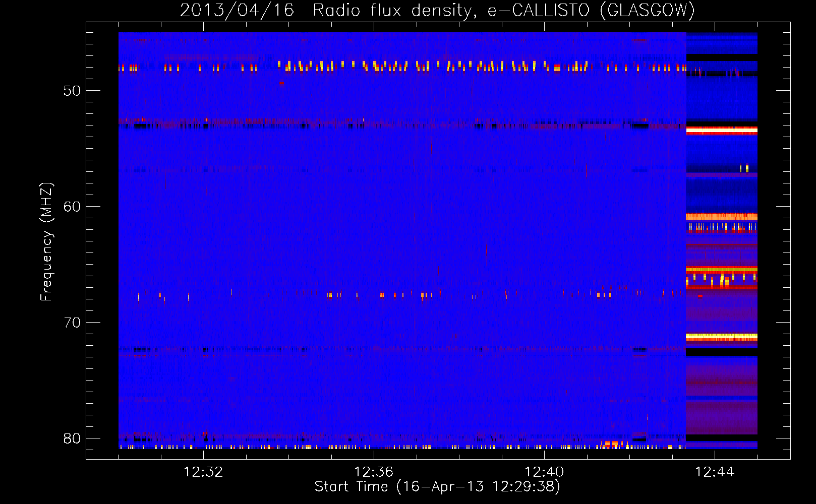This screenshot has height=504, width=816.
Task: Click the time tick label "12:44"
Action: tap(715, 472)
